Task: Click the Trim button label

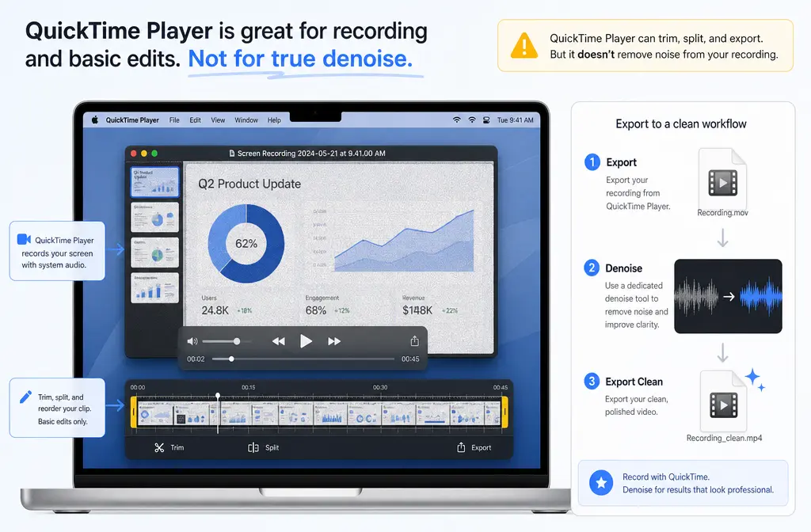Action: pyautogui.click(x=177, y=448)
